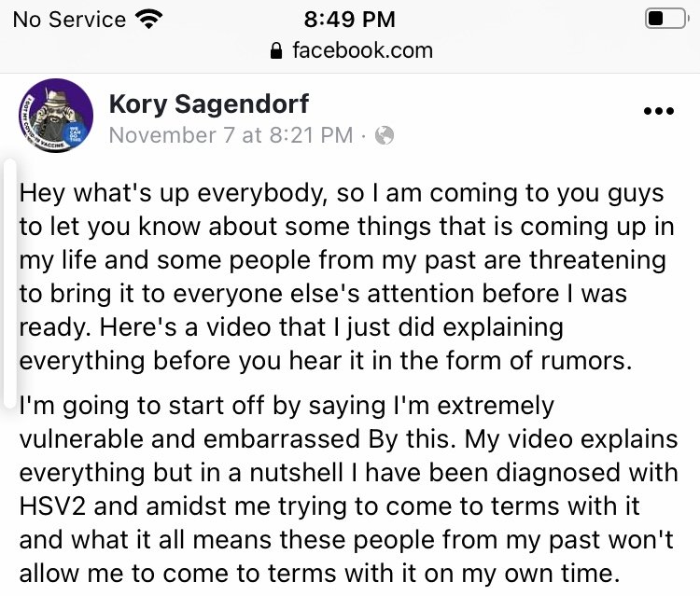Tap the Wi-Fi icon in status bar
The image size is (700, 596).
point(147,19)
